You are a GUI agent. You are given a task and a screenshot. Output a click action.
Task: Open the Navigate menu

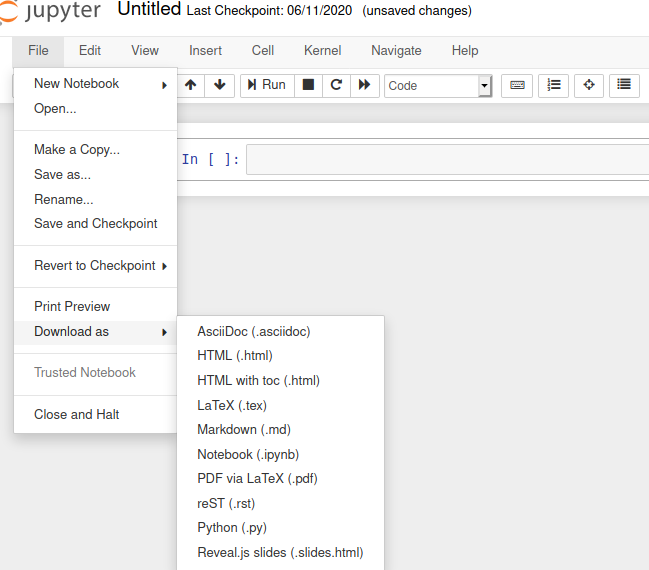(396, 51)
